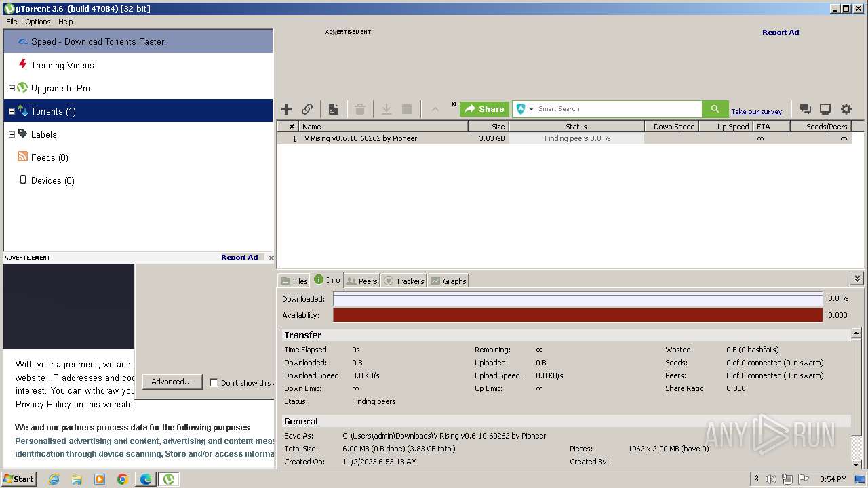Viewport: 868px width, 488px height.
Task: Click the green search magnifier button
Action: coord(715,109)
